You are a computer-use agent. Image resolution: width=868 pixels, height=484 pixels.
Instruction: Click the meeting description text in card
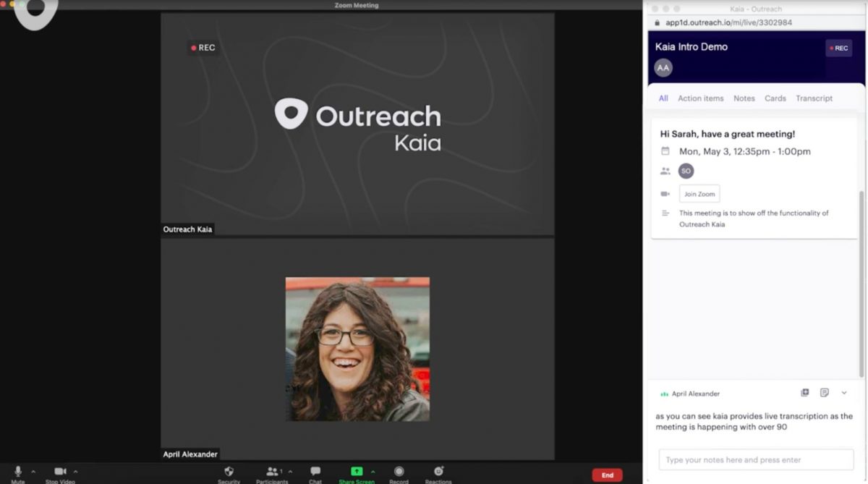754,218
